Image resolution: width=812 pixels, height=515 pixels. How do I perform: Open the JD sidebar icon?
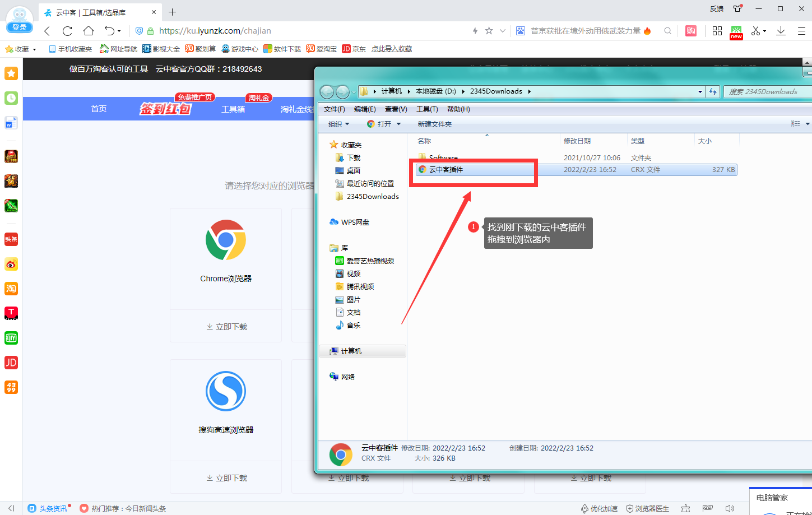[11, 363]
